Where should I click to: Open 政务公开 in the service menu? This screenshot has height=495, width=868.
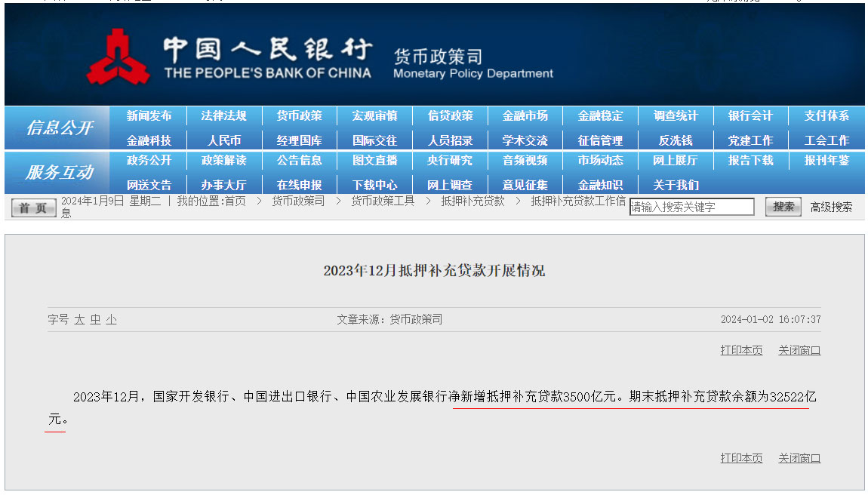[x=149, y=160]
